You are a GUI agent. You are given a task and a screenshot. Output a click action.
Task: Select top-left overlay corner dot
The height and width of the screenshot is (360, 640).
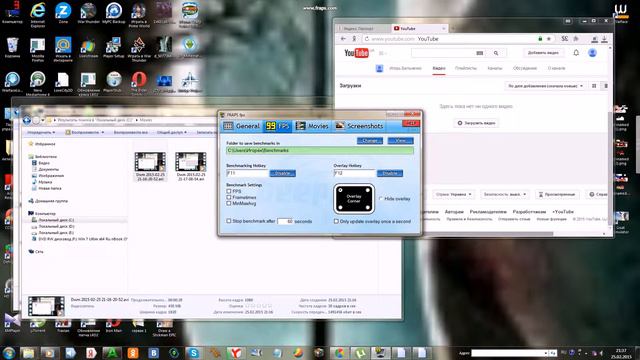coord(340,190)
